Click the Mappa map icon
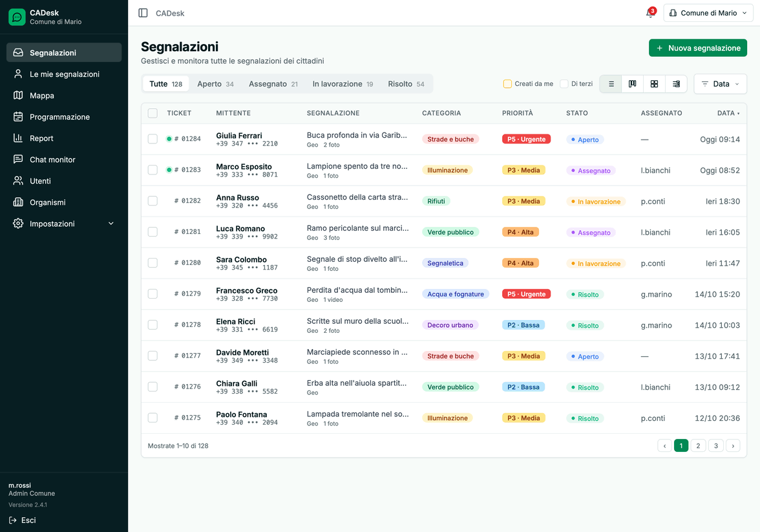The image size is (760, 532). (x=18, y=95)
